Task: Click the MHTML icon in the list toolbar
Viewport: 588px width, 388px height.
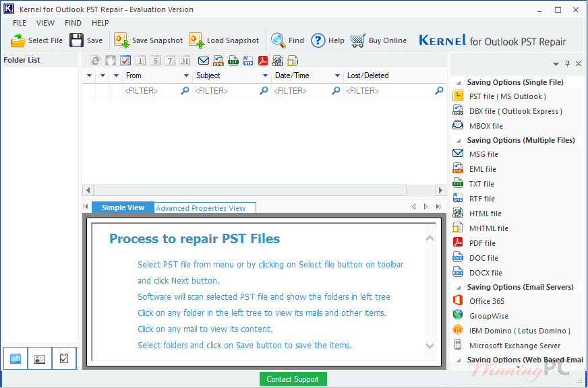Action: pyautogui.click(x=293, y=61)
